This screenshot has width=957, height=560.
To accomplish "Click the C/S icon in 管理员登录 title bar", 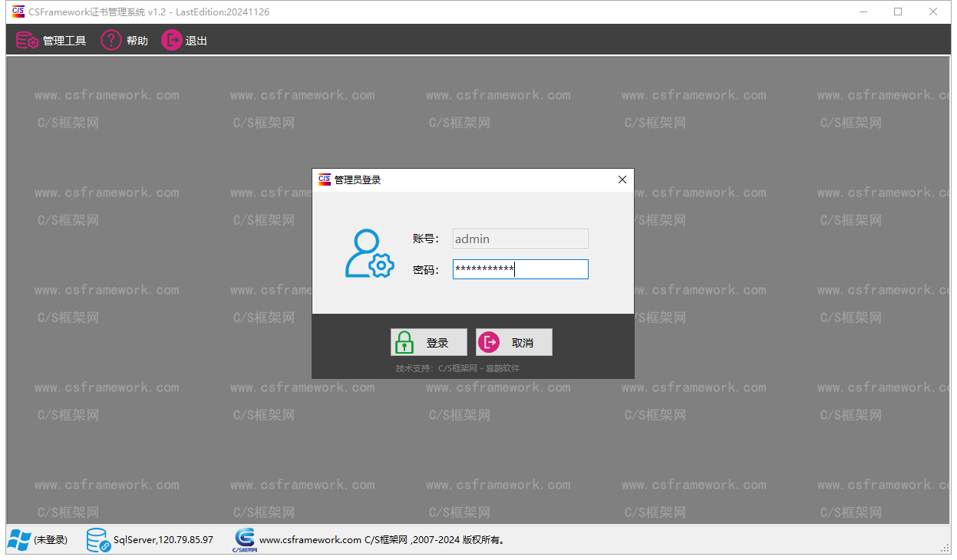I will tap(325, 180).
